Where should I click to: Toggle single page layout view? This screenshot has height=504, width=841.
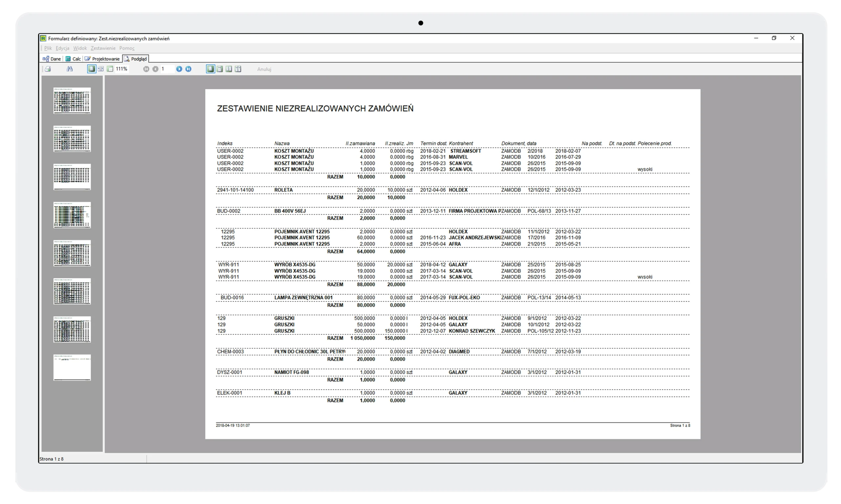click(x=210, y=69)
